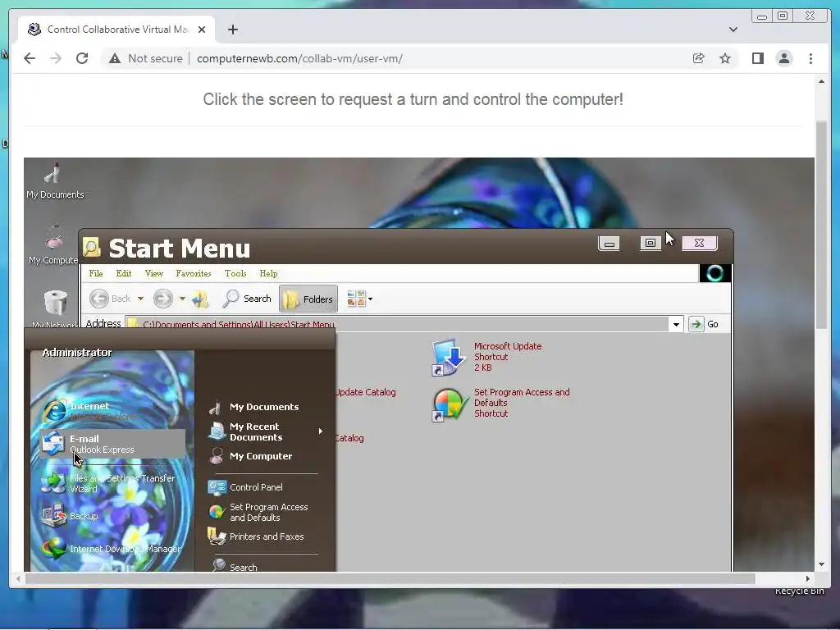
Task: Reload the page in Chrome
Action: click(x=82, y=58)
